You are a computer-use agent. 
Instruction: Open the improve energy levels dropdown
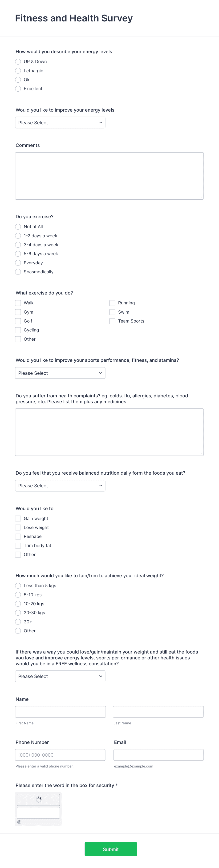[x=60, y=122]
